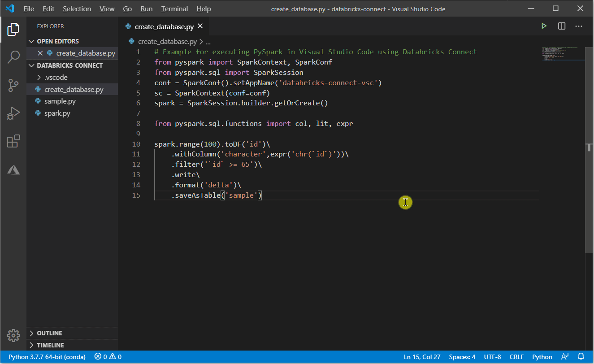This screenshot has width=594, height=364.
Task: Change language mode Python in status bar
Action: 542,357
